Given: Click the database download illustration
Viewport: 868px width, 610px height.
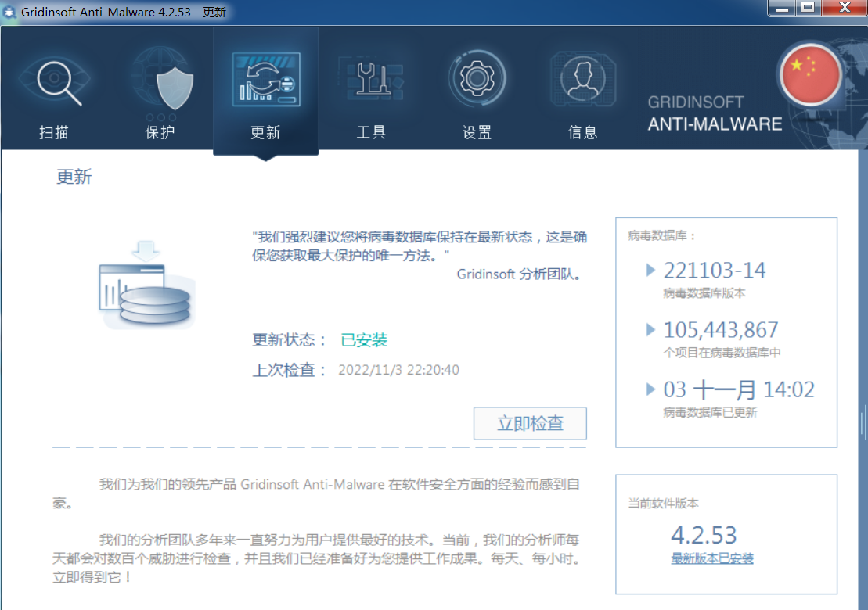Looking at the screenshot, I should point(146,284).
